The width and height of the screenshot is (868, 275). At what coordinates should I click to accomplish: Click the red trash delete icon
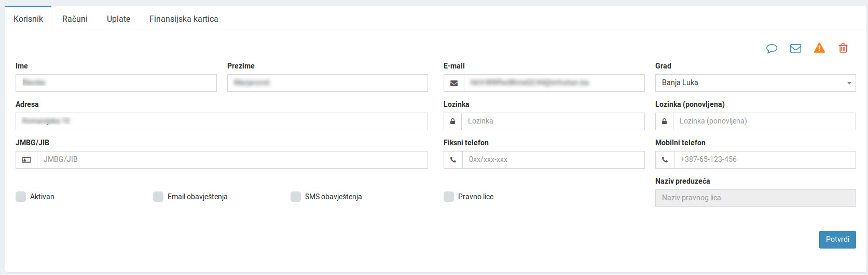843,48
